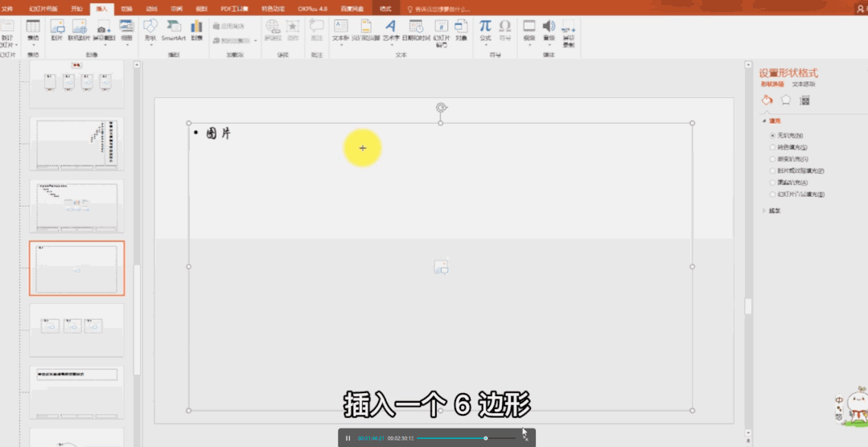Select Picture or texture fill radio button
Image resolution: width=868 pixels, height=447 pixels.
coord(773,171)
